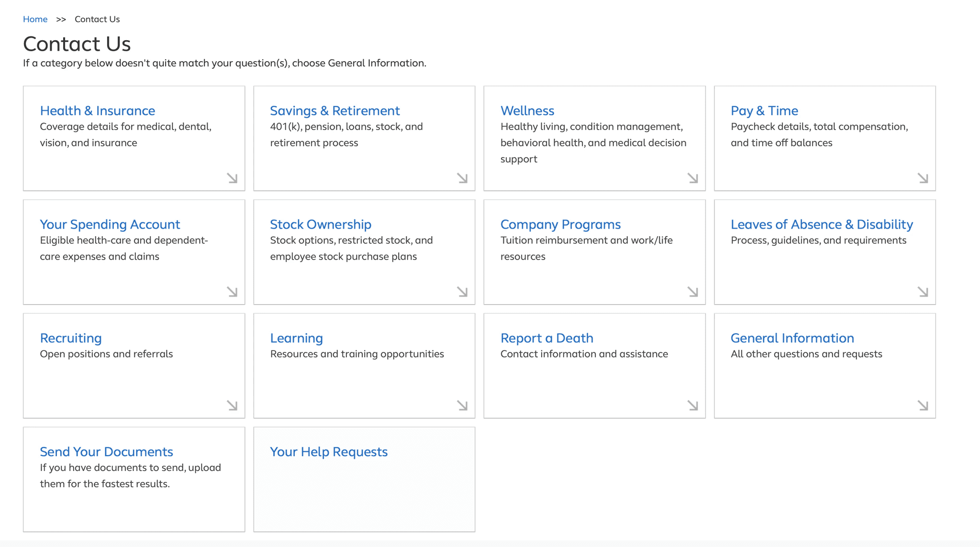Screen dimensions: 980x547
Task: Open the Health & Insurance link
Action: click(x=97, y=110)
